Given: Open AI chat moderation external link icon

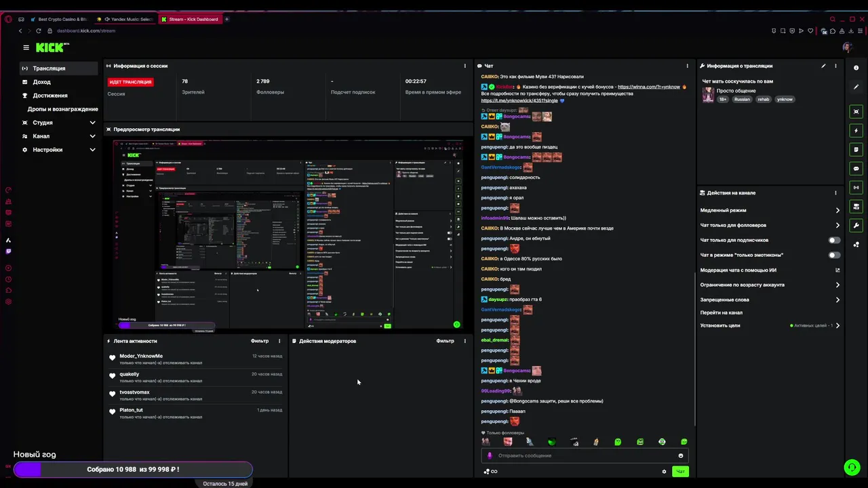Looking at the screenshot, I should (837, 270).
